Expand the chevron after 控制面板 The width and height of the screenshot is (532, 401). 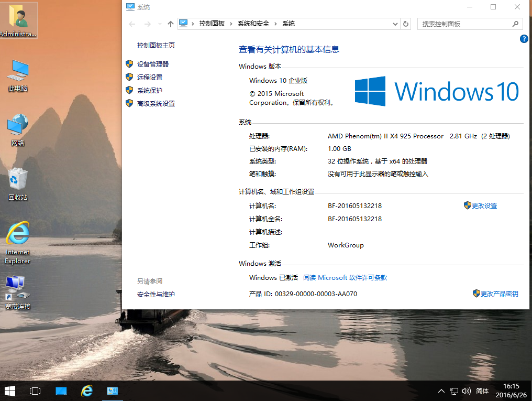pos(231,24)
